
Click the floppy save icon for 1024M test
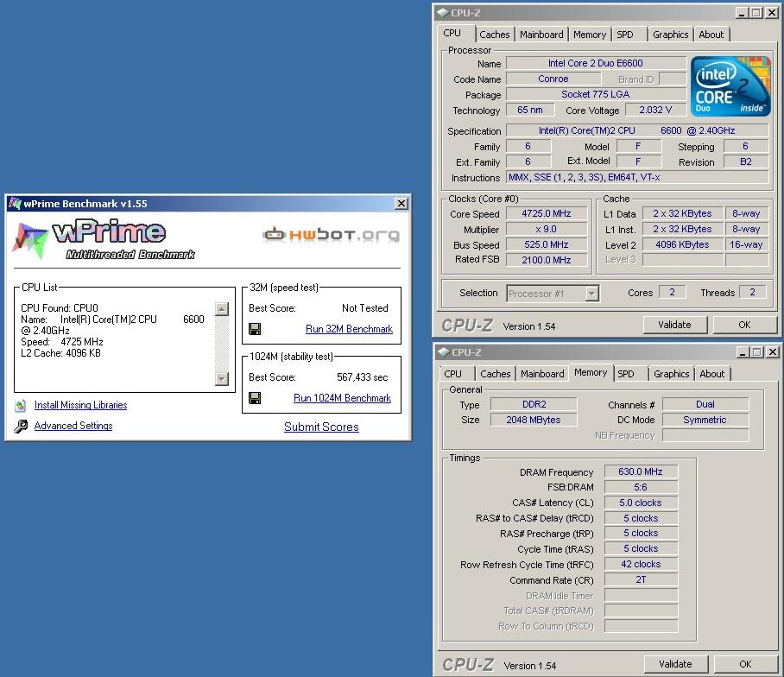pyautogui.click(x=255, y=398)
